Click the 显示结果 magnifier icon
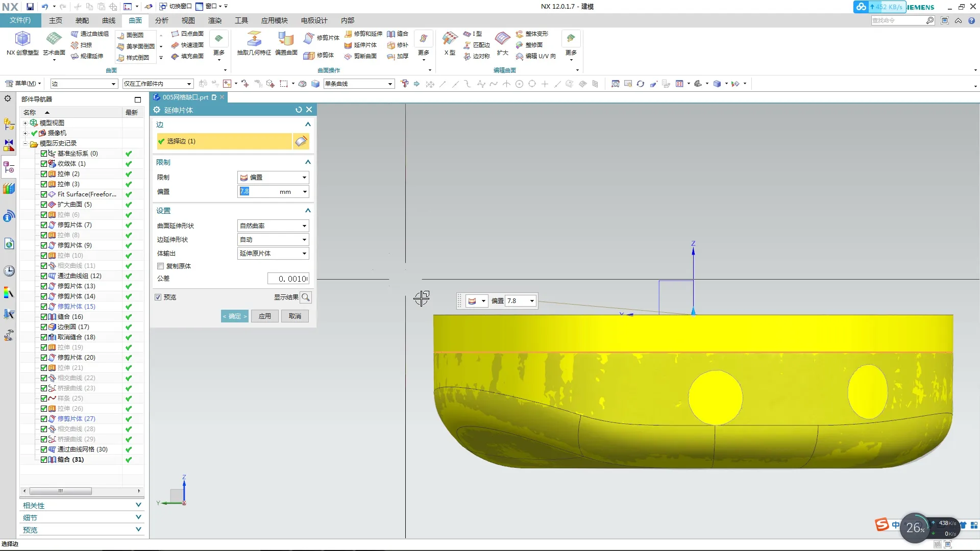This screenshot has width=980, height=551. [x=306, y=297]
